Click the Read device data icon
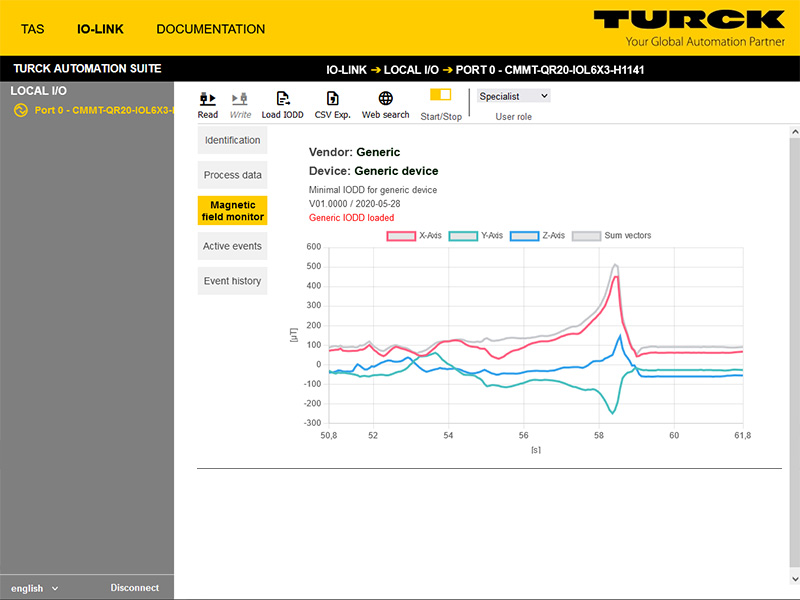Viewport: 800px width, 600px height. point(208,99)
